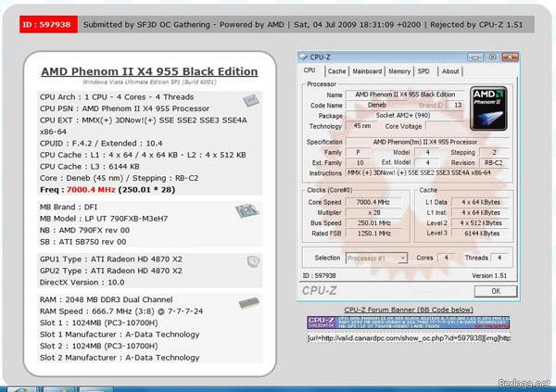Click the BB code URL input field
556x392 pixels.
click(x=409, y=338)
